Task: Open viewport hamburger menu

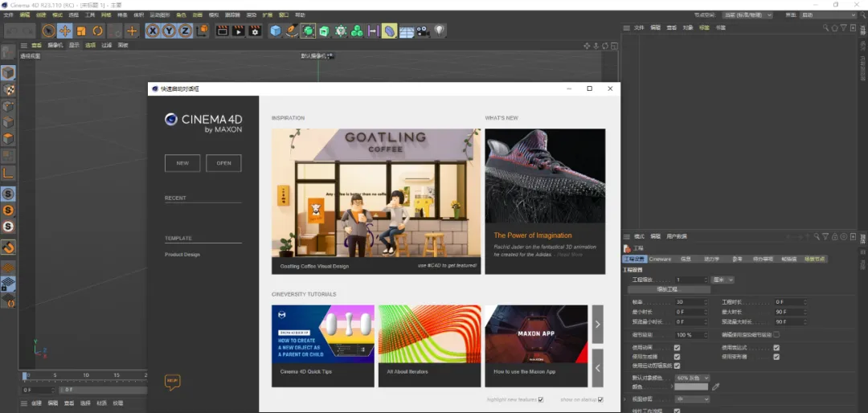Action: pos(24,45)
